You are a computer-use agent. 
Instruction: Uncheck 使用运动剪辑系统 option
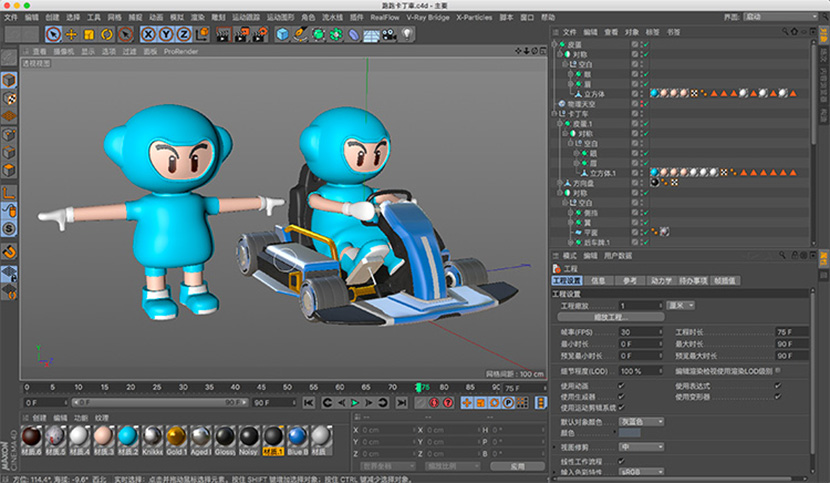click(x=621, y=407)
